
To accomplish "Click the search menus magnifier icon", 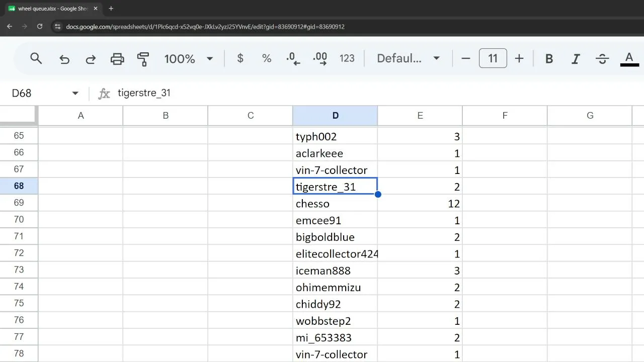I will [x=36, y=58].
